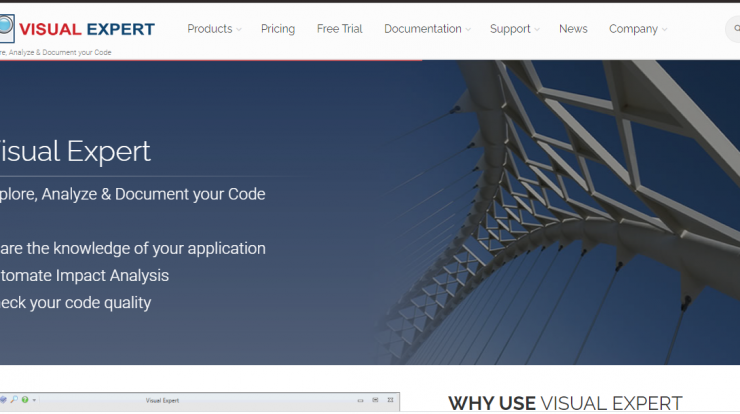This screenshot has width=740, height=414.
Task: Open the Support menu
Action: (x=510, y=29)
